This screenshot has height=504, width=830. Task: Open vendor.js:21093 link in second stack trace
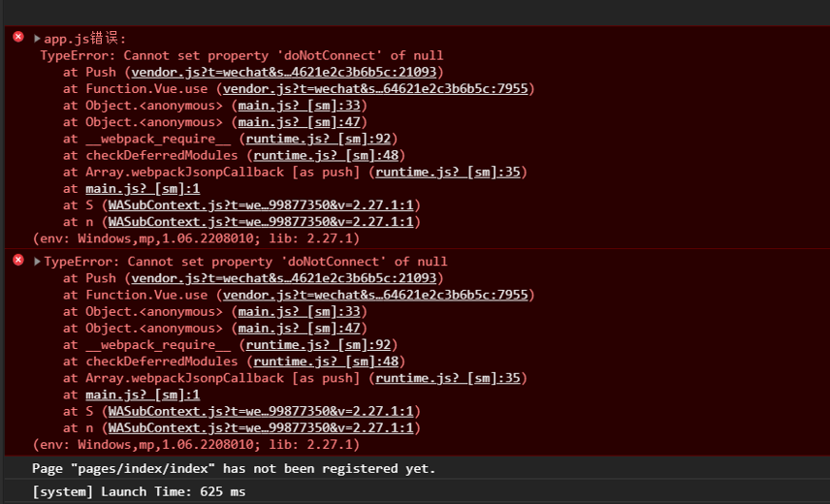[x=284, y=279]
